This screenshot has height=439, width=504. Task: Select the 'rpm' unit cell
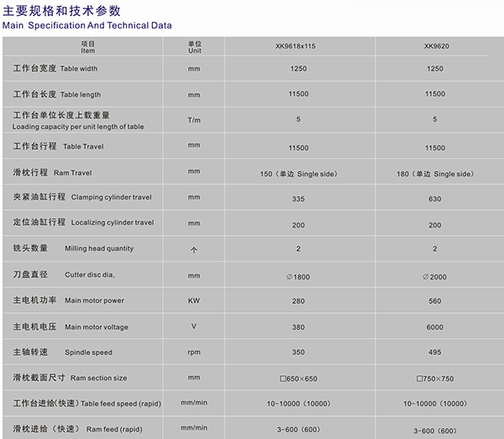194,353
